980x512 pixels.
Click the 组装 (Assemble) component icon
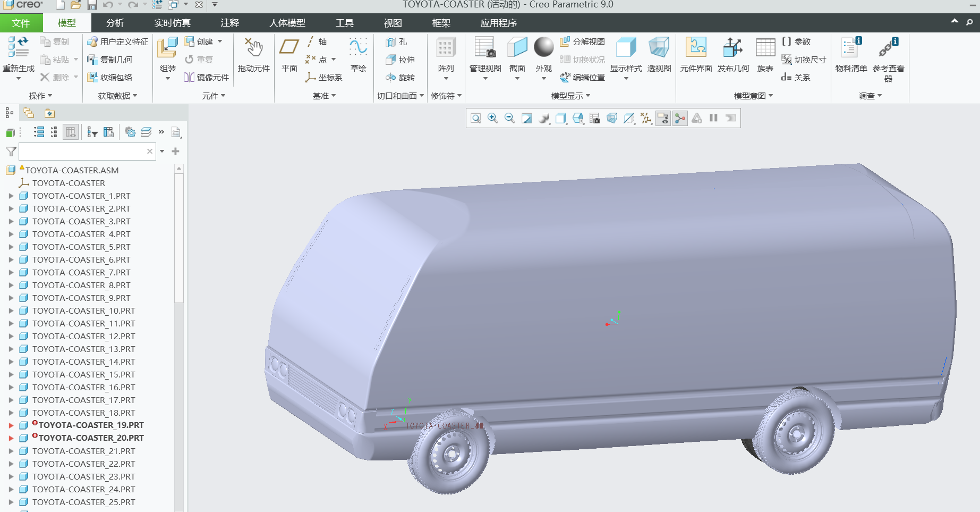167,48
